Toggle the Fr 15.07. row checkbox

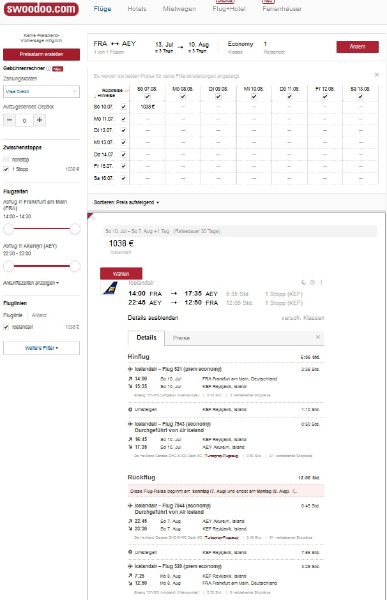(123, 166)
